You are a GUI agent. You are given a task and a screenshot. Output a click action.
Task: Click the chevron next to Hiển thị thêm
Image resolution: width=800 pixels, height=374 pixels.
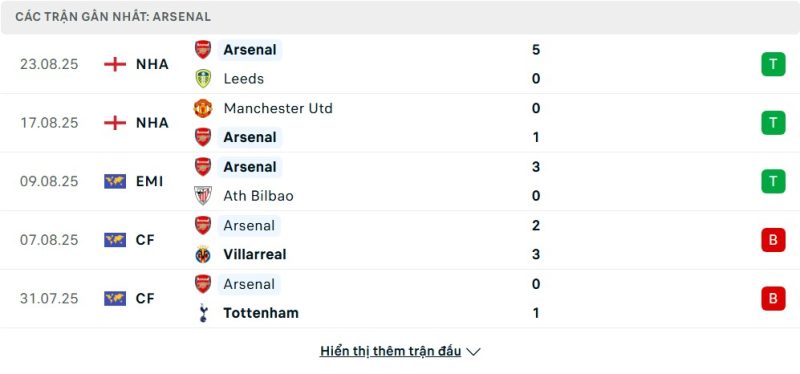click(x=473, y=352)
